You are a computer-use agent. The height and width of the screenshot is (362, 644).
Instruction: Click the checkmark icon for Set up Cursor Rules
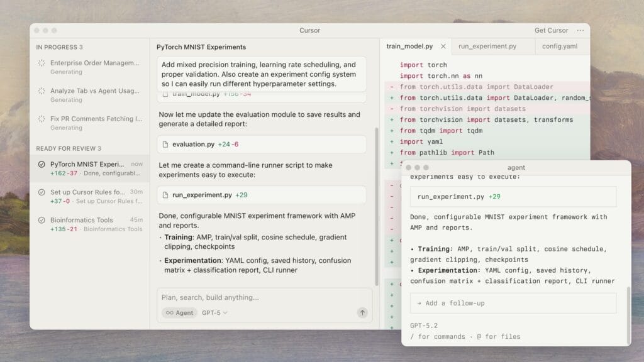pyautogui.click(x=42, y=192)
